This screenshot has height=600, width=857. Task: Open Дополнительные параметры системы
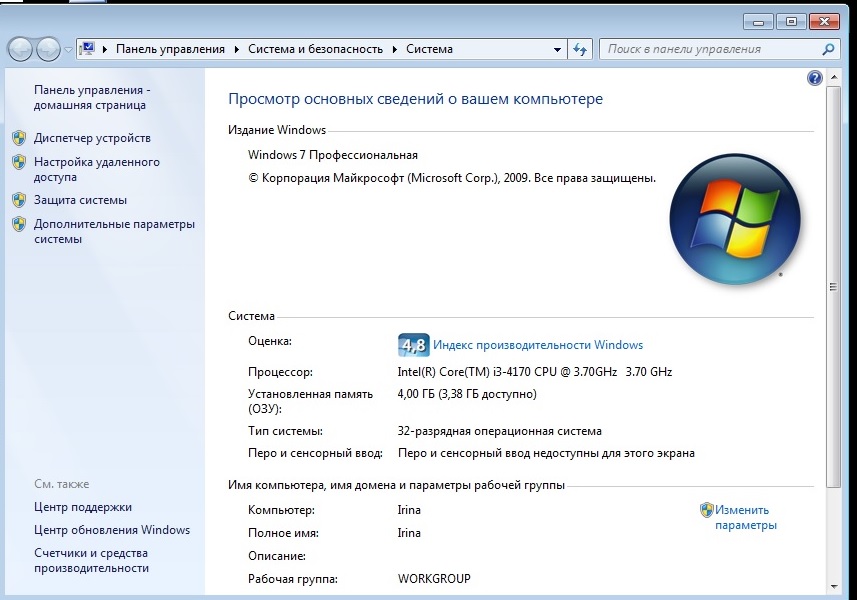(114, 231)
